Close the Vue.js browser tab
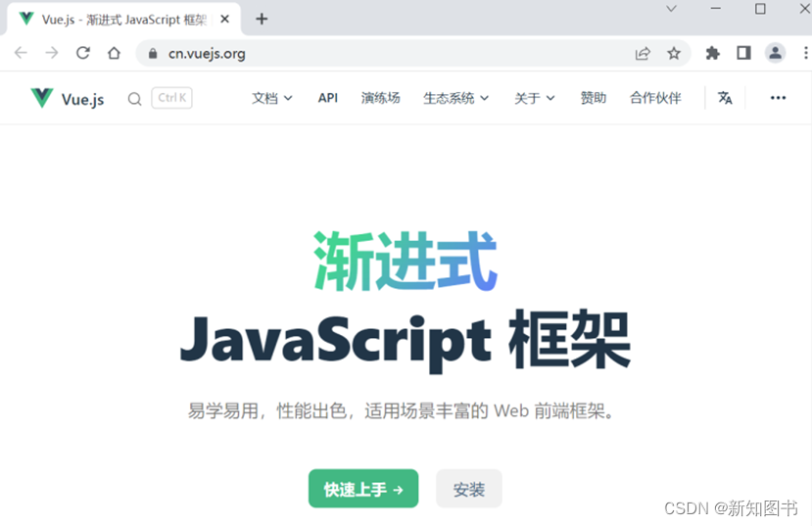 click(x=224, y=20)
